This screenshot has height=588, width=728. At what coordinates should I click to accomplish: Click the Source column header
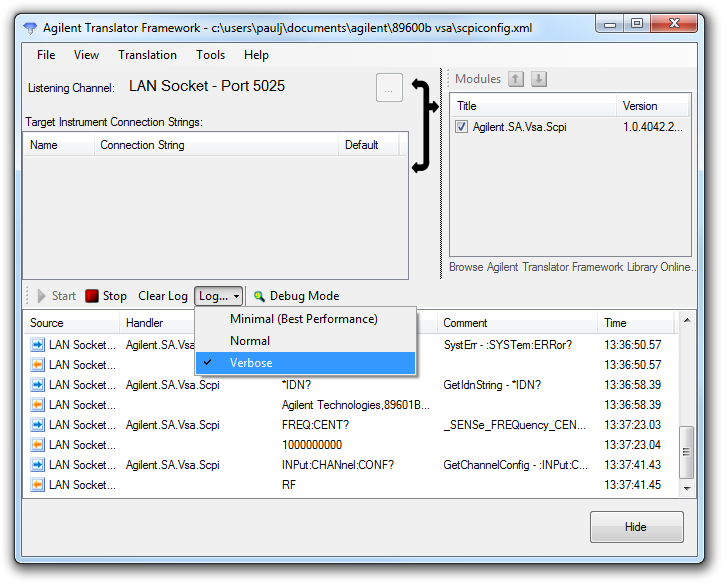[x=72, y=323]
